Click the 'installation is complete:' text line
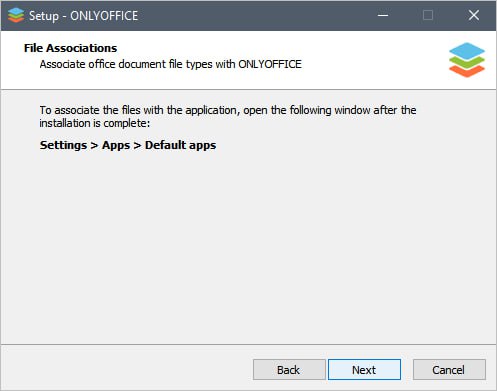The image size is (497, 391). [95, 123]
